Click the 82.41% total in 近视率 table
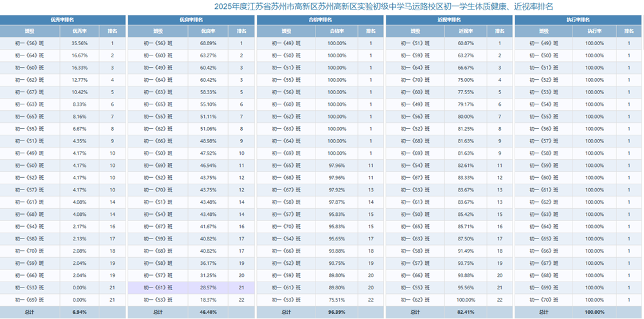The width and height of the screenshot is (644, 319). pos(466,312)
